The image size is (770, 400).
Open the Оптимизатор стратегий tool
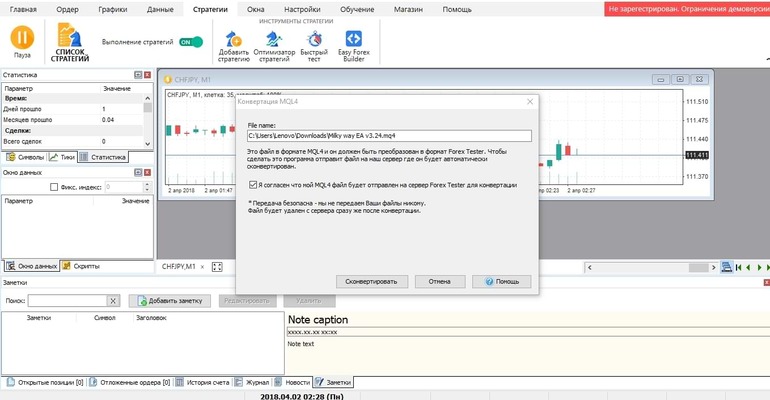tap(274, 46)
